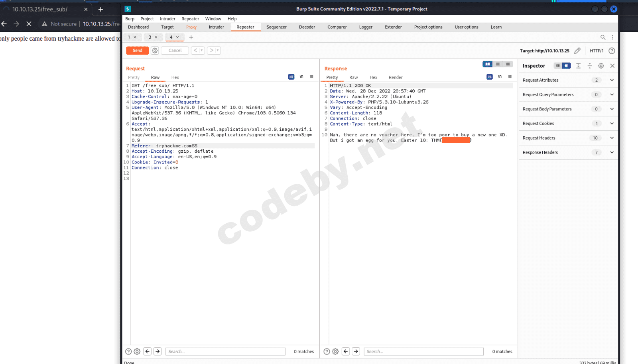The height and width of the screenshot is (364, 638).
Task: Focus the Response search field
Action: point(423,351)
